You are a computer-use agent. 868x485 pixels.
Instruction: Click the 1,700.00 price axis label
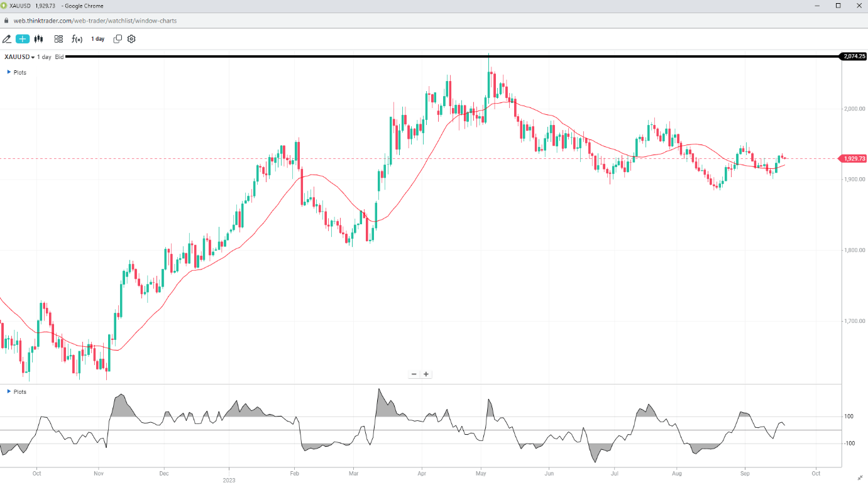tap(855, 321)
